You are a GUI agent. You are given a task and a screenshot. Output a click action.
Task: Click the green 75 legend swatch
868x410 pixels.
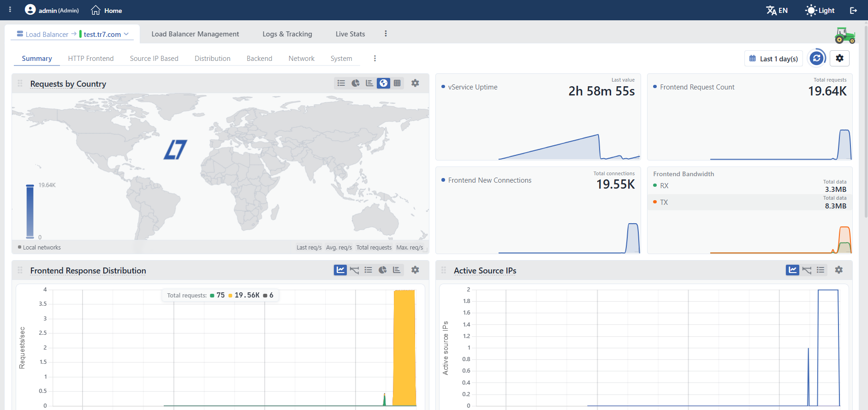point(212,296)
